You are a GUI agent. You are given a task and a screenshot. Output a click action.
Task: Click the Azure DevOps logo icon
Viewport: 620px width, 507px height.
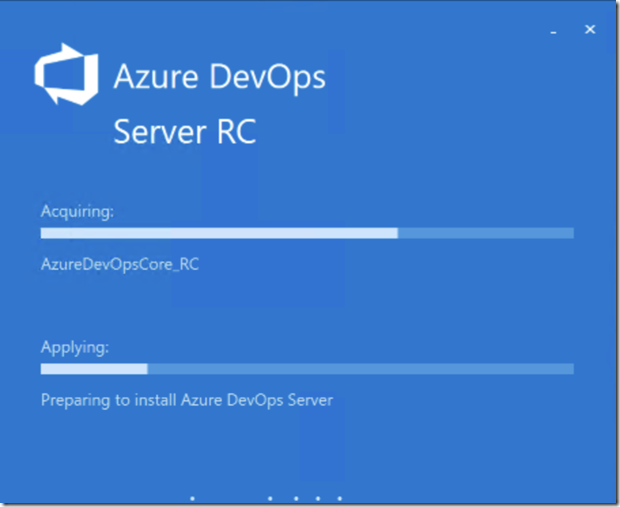(66, 74)
